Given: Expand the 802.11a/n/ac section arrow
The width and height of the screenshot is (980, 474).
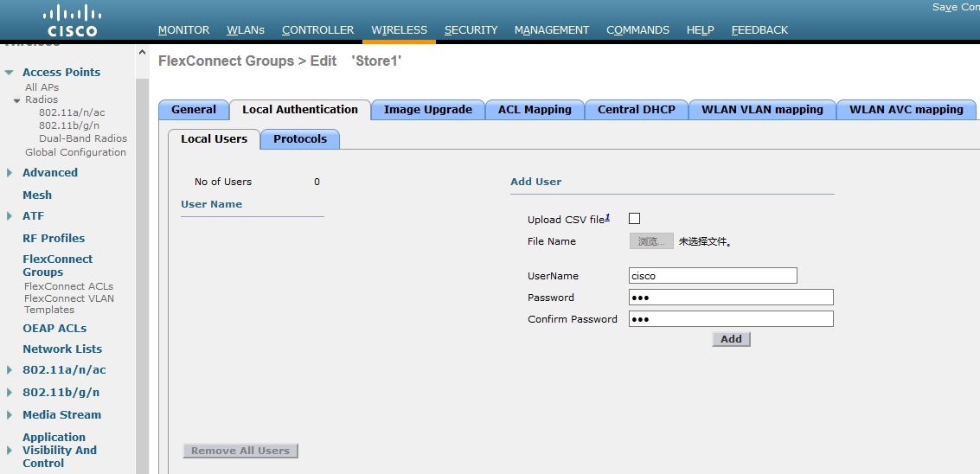Looking at the screenshot, I should [10, 370].
